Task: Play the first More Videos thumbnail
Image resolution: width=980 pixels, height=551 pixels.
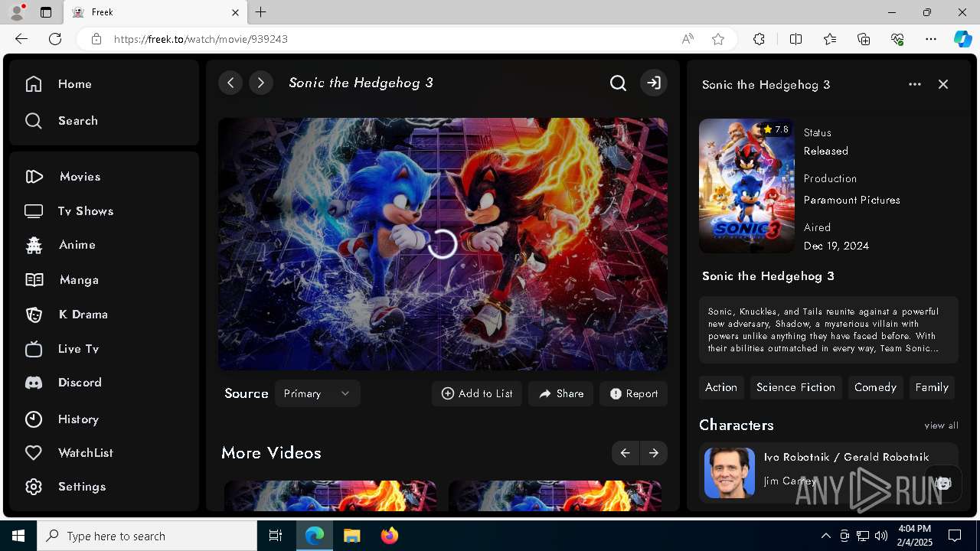Action: coord(331,496)
